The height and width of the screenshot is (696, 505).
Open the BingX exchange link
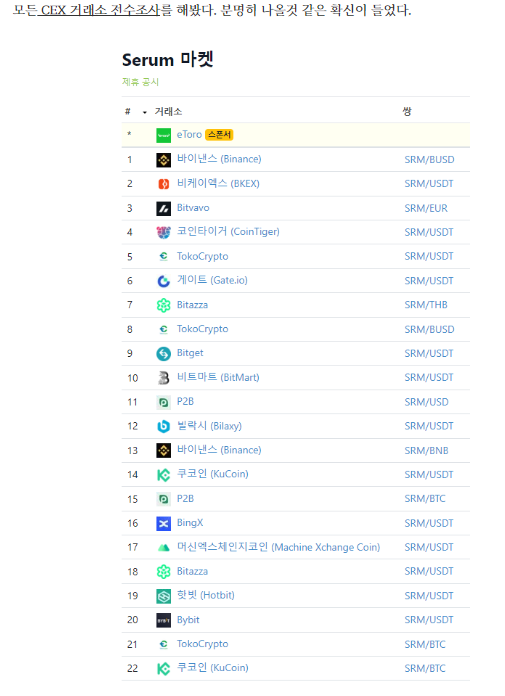190,522
